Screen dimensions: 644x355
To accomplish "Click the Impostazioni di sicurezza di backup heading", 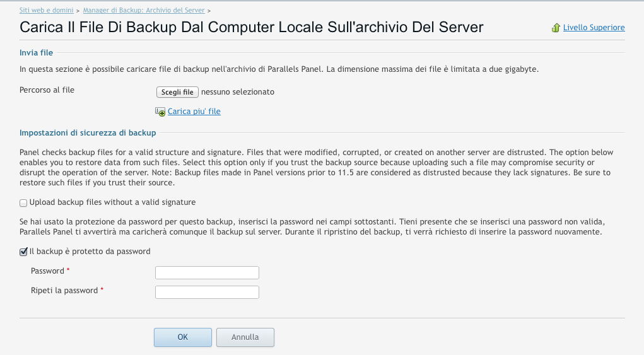I will (88, 132).
